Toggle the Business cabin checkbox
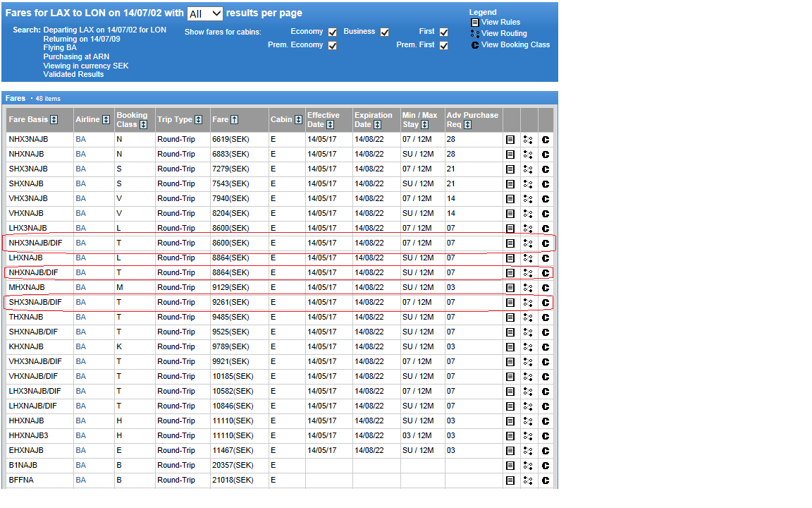The width and height of the screenshot is (812, 508). pos(384,32)
